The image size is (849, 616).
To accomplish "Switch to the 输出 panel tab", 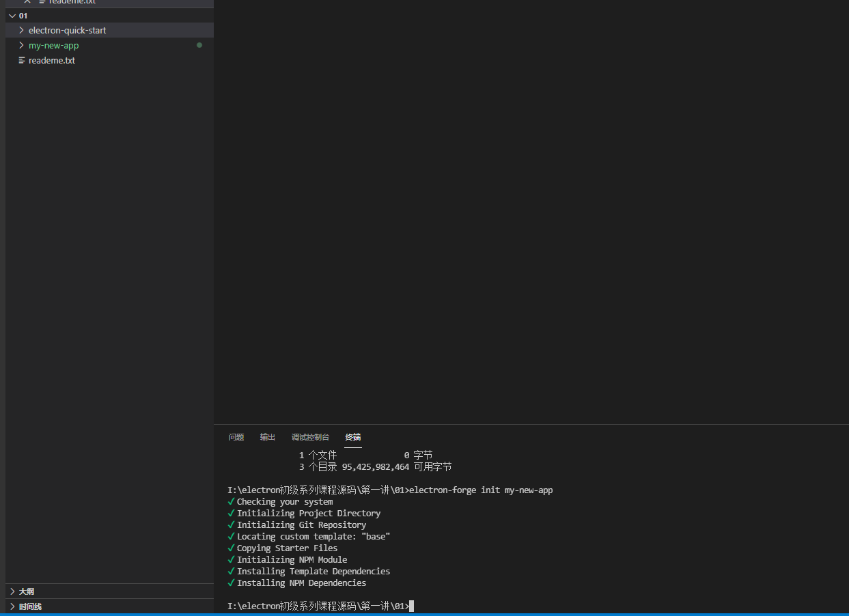I will click(x=268, y=437).
